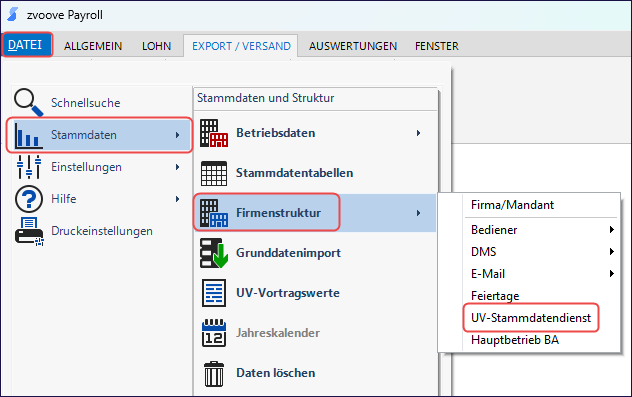Click the Hilfe question mark icon
632x397 pixels.
click(29, 199)
